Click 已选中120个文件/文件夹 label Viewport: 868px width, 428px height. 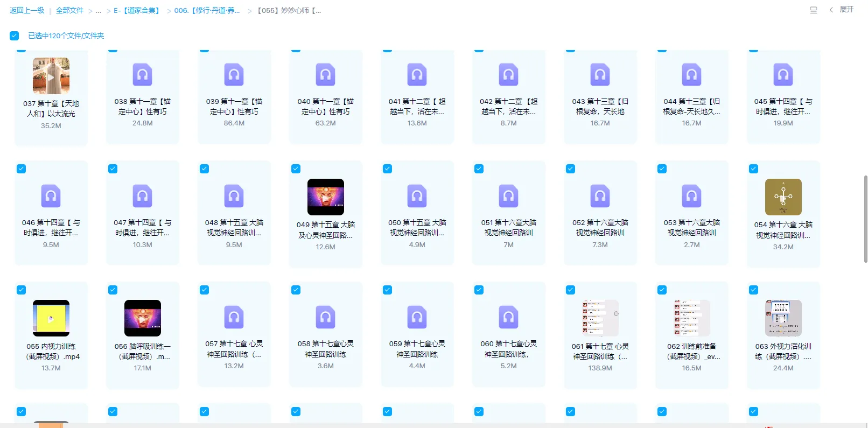66,36
